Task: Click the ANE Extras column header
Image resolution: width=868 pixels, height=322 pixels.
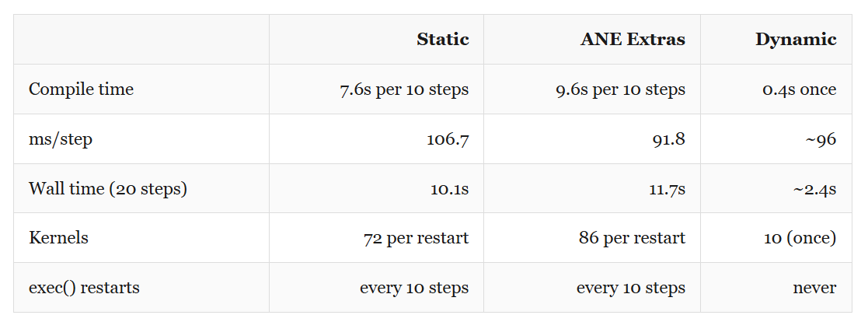Action: pos(633,40)
